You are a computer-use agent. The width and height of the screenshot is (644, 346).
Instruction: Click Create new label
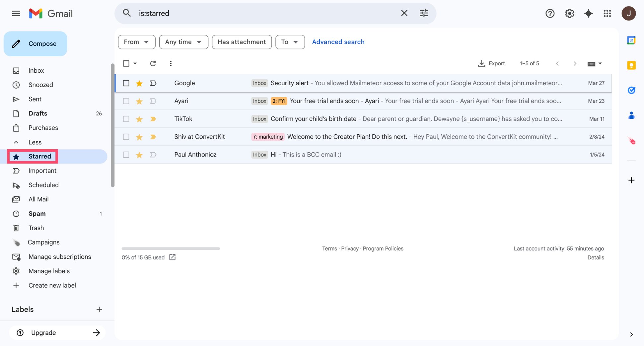pyautogui.click(x=52, y=286)
